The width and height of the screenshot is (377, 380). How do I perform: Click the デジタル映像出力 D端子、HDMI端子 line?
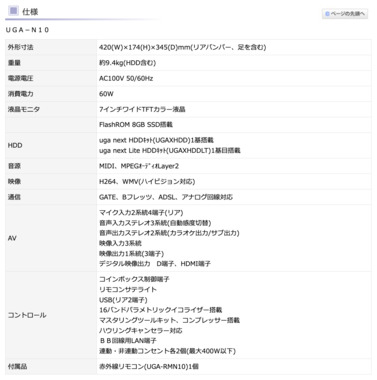[x=155, y=264]
